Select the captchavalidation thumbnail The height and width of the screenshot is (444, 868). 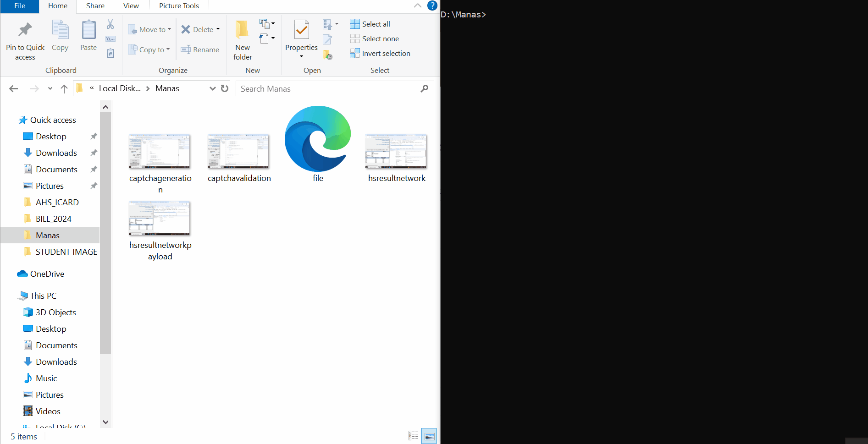pos(238,152)
